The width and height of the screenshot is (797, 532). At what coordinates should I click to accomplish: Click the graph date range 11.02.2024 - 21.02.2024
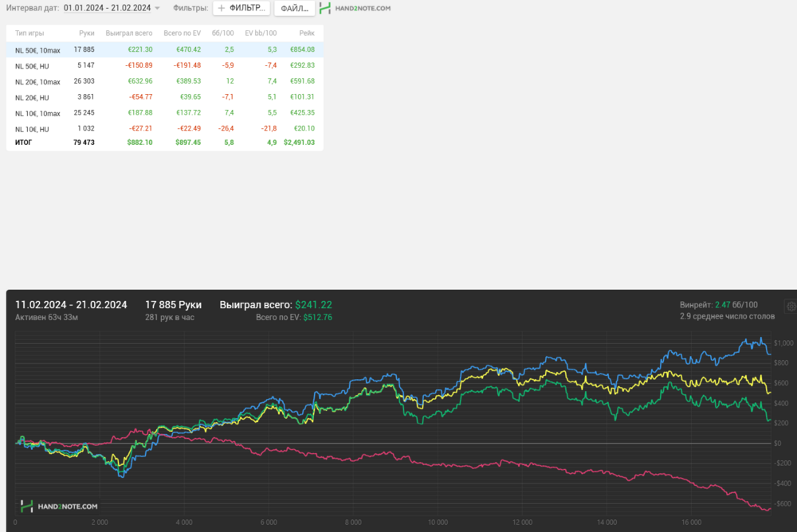(71, 305)
